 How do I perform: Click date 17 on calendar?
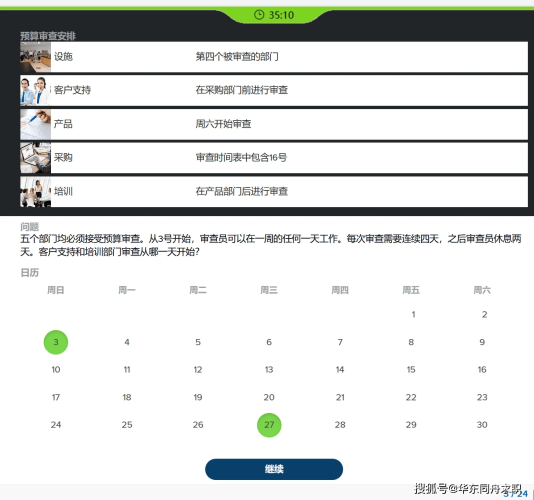(x=56, y=397)
